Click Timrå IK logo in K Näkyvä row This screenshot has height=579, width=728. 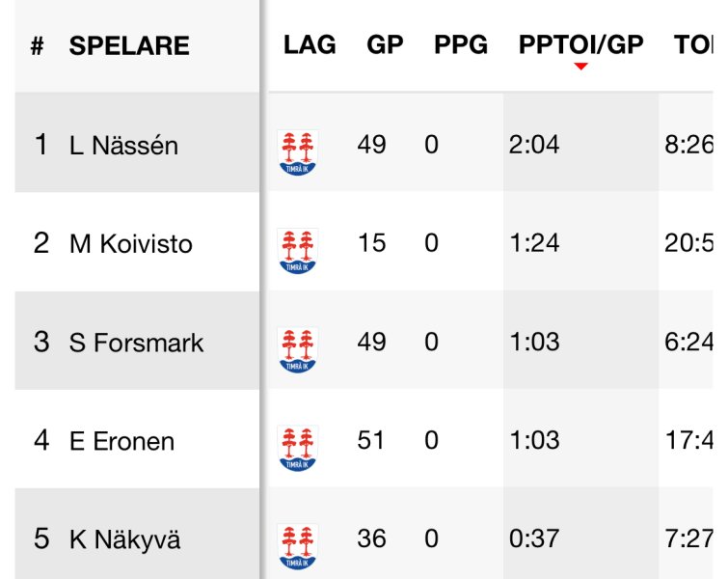298,547
